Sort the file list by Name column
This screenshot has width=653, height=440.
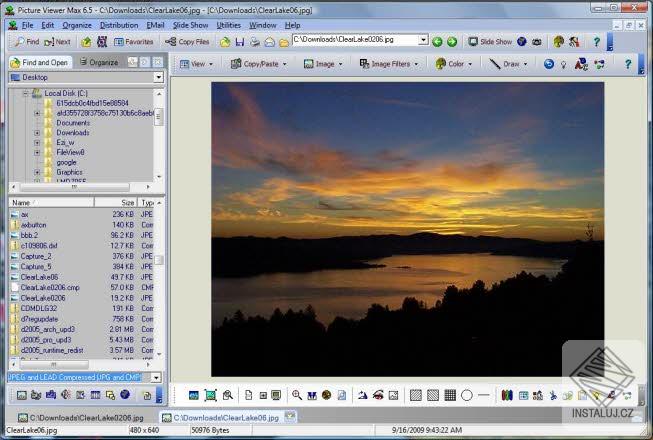coord(51,203)
